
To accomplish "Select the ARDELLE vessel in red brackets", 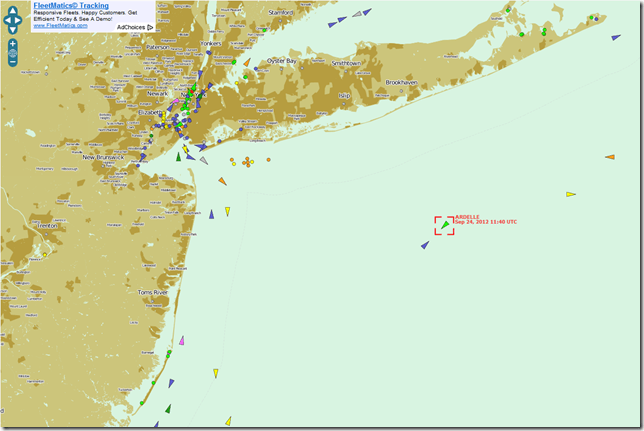I will tap(444, 225).
